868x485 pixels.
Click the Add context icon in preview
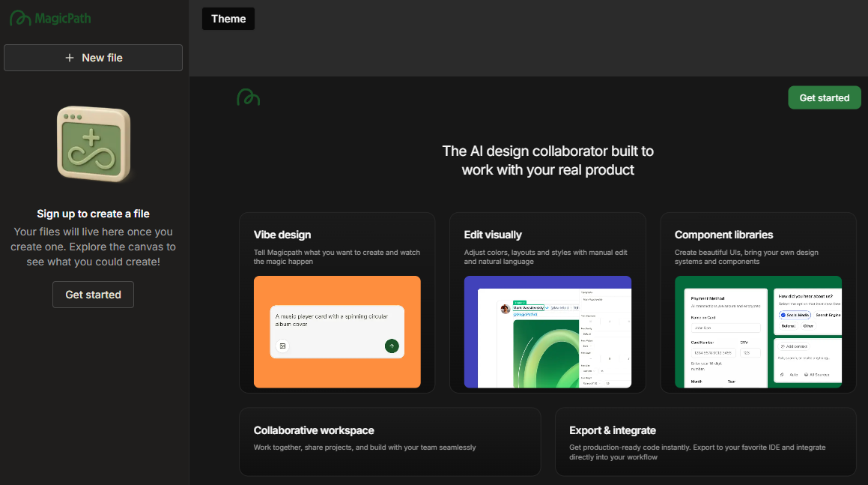[783, 346]
